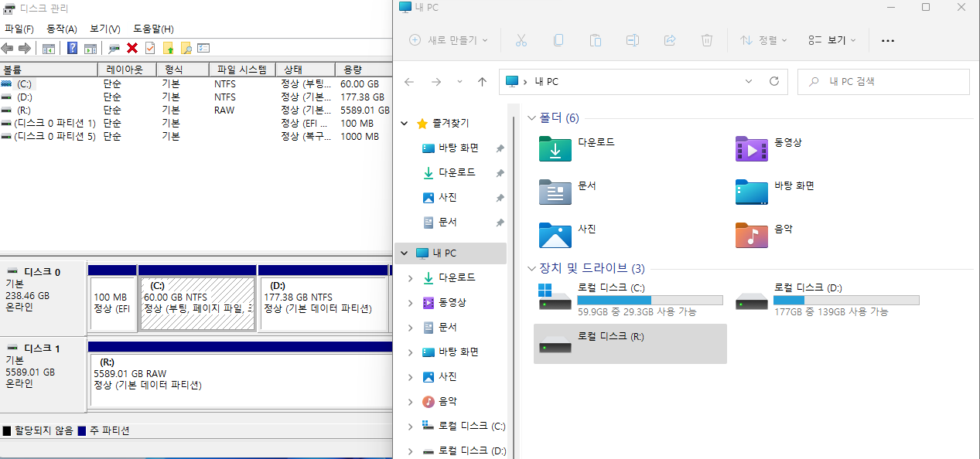Open the 동작(A) menu in Disk Management
980x459 pixels.
[x=62, y=29]
